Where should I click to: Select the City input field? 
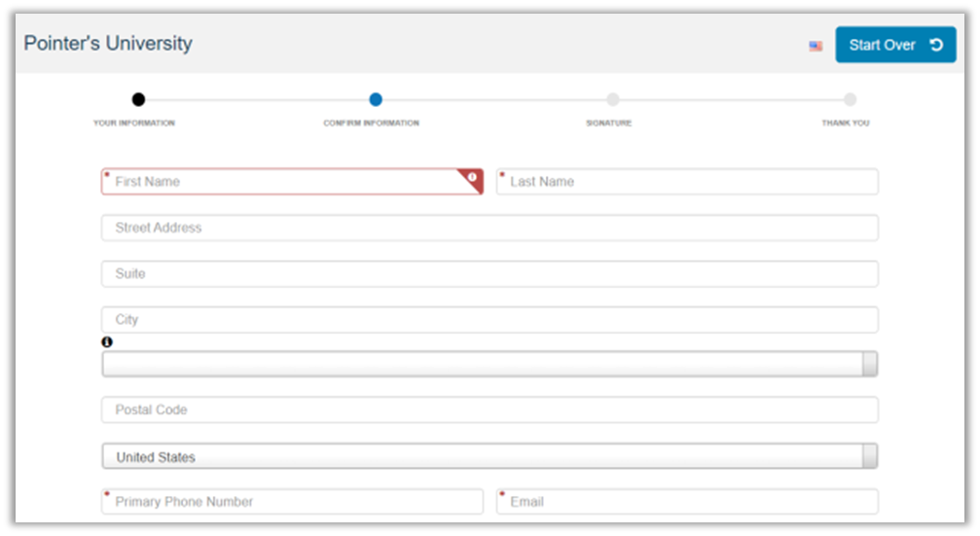[x=490, y=319]
